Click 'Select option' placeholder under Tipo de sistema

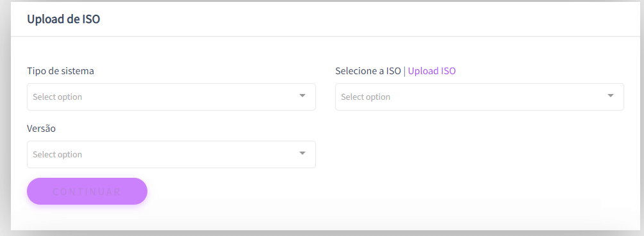58,97
